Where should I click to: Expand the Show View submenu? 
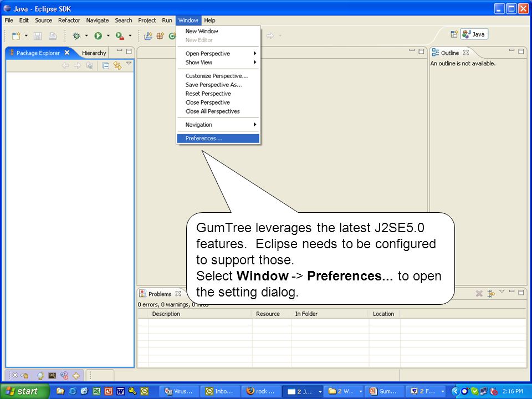click(218, 63)
